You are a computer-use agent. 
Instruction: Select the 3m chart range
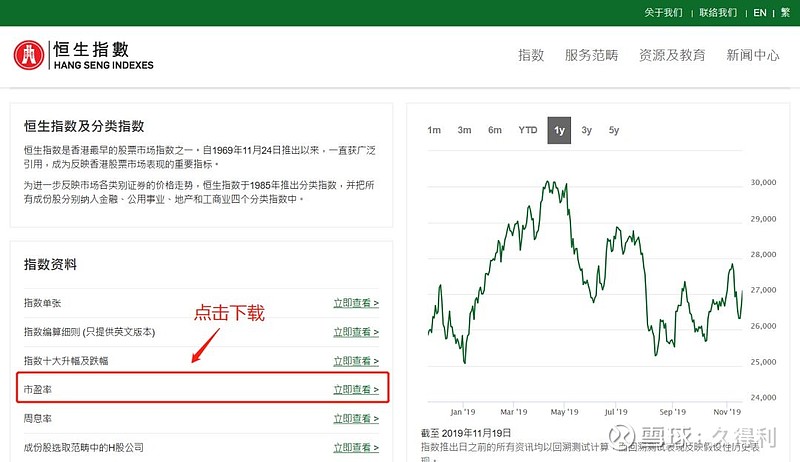[x=464, y=130]
